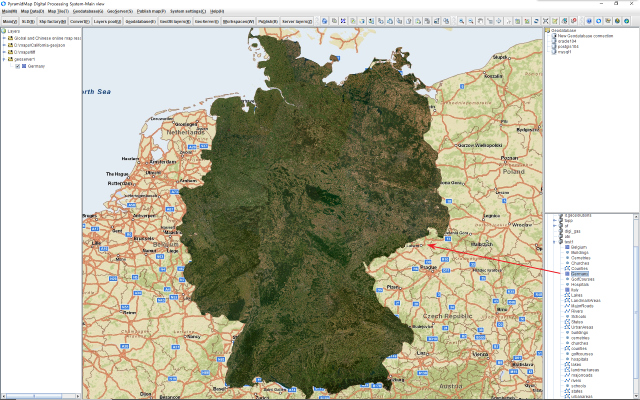The height and width of the screenshot is (400, 640).
Task: Click the refresh map arrows icon
Action: (x=535, y=21)
